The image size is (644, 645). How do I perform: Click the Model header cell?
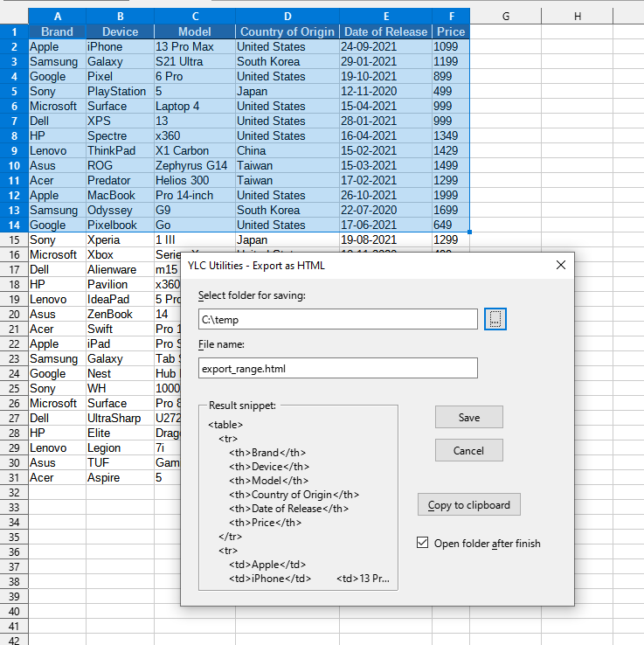(x=195, y=31)
